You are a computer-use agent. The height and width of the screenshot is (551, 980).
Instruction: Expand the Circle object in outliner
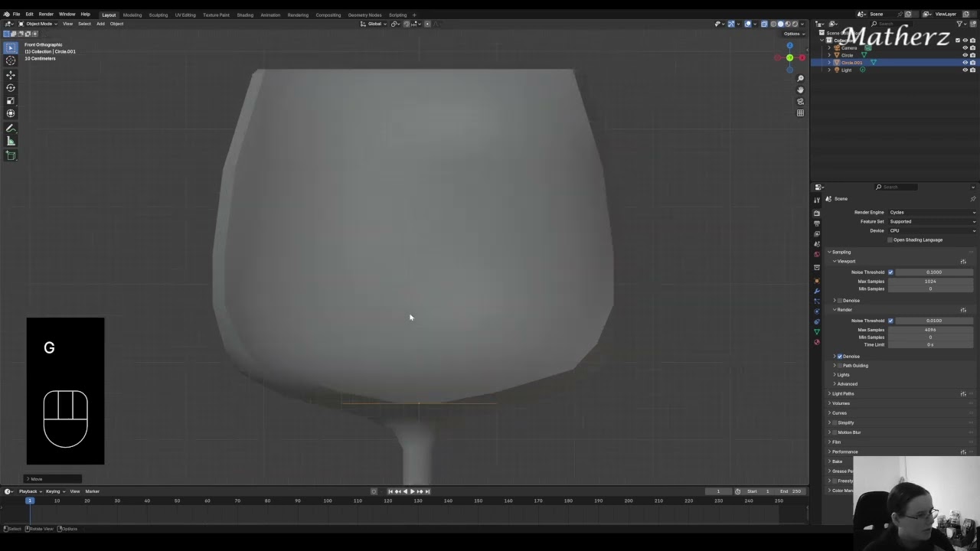[x=830, y=55]
